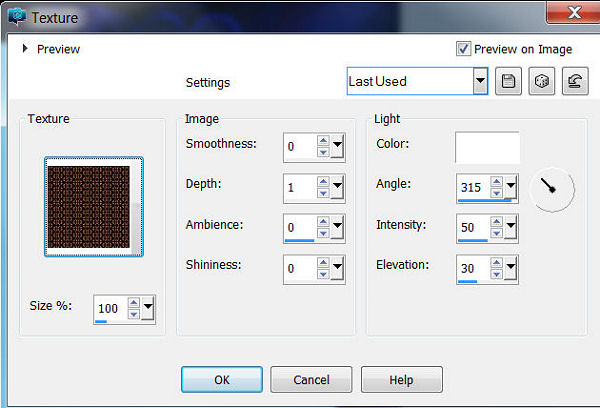This screenshot has width=600, height=408.
Task: Close the Texture dialog window
Action: pyautogui.click(x=573, y=12)
